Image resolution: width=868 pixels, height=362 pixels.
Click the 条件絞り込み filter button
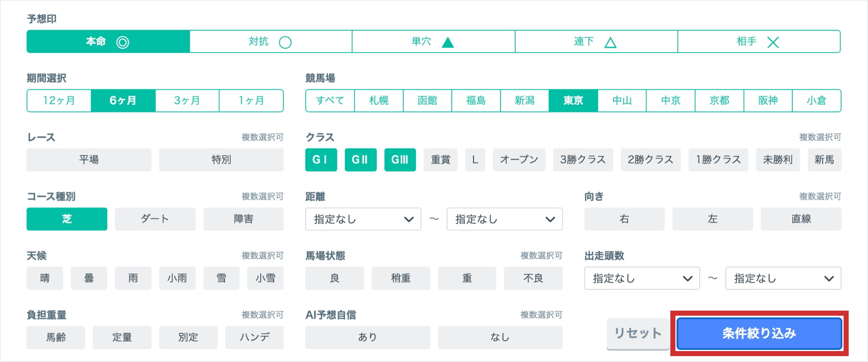(x=759, y=333)
